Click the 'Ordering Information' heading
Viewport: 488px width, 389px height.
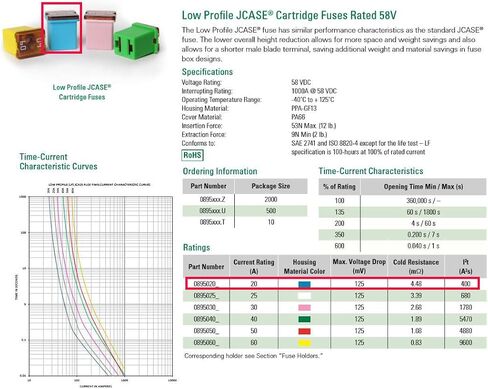coord(220,171)
